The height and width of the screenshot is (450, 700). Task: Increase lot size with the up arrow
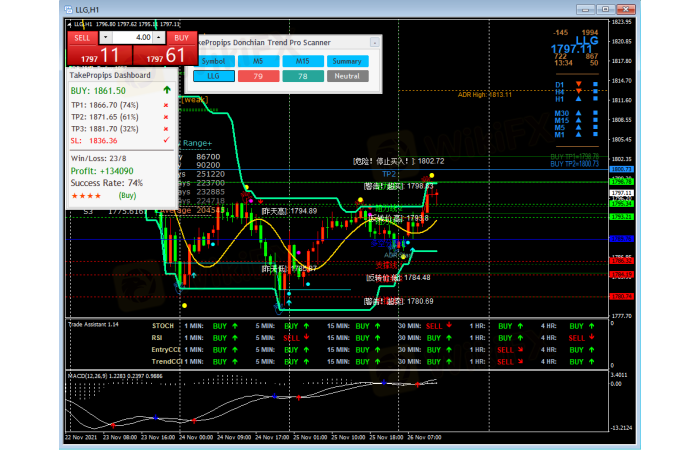160,37
